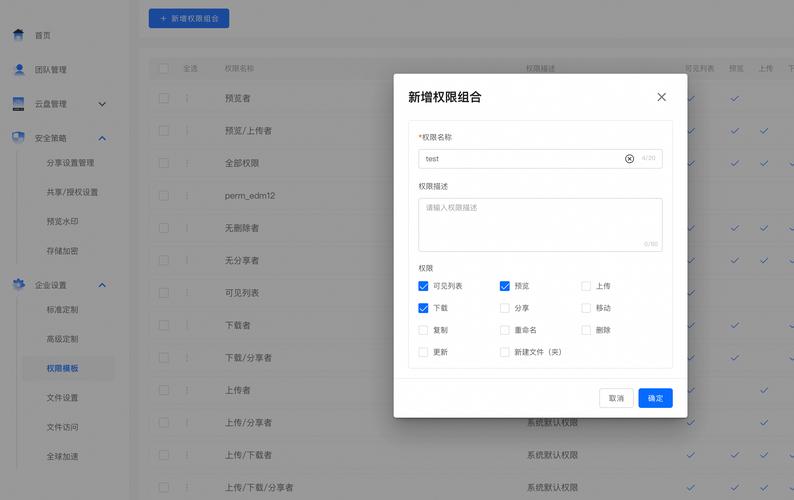Click the 企业设置 gear icon
The width and height of the screenshot is (794, 500).
19,285
